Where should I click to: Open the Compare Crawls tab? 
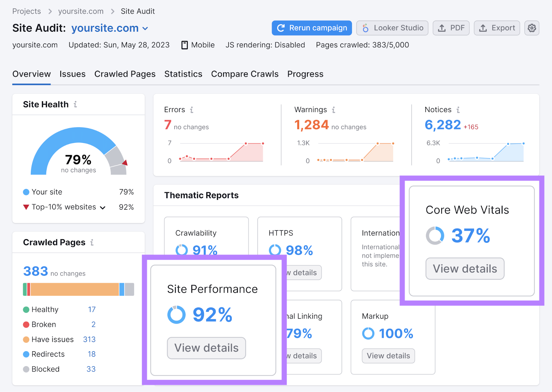pos(245,74)
